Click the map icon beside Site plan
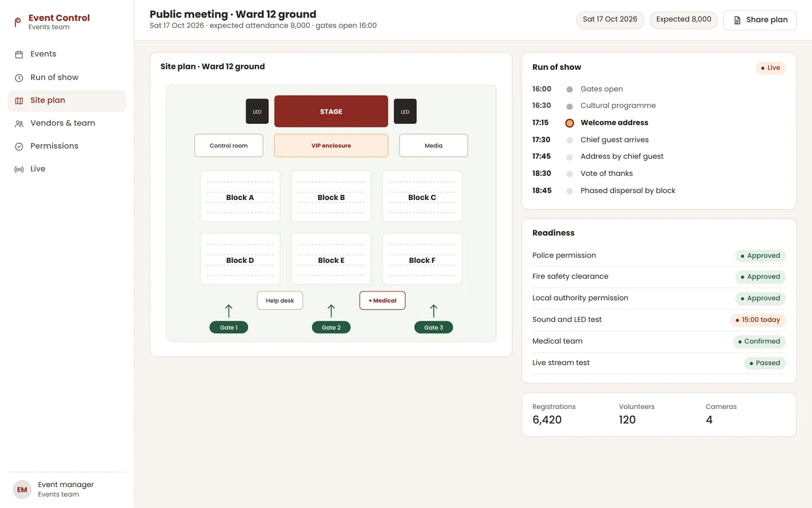 pos(19,100)
